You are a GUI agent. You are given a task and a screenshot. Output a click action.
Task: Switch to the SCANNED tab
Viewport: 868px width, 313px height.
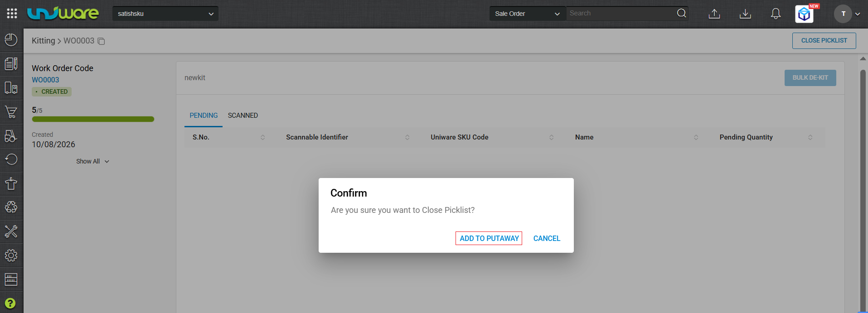243,116
